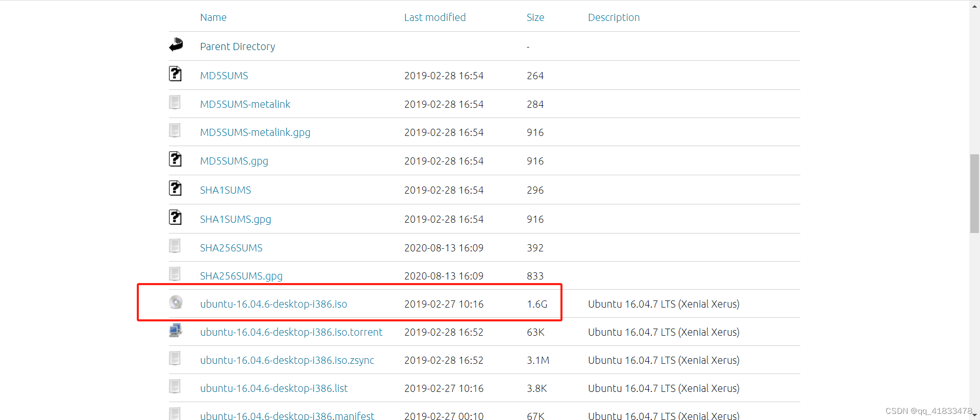The width and height of the screenshot is (980, 420).
Task: Click the unknown-file icon beside MD5SUMS.gpg
Action: tap(175, 159)
